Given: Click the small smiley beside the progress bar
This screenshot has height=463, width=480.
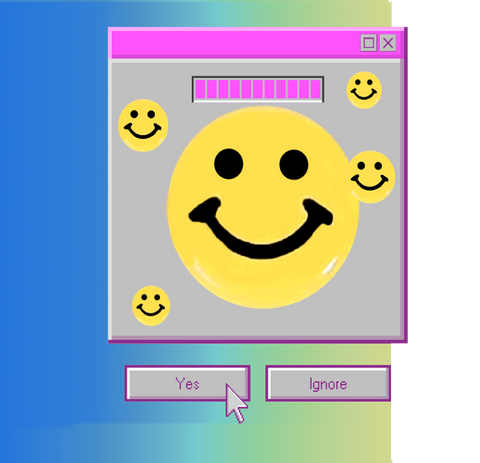Looking at the screenshot, I should pos(364,90).
